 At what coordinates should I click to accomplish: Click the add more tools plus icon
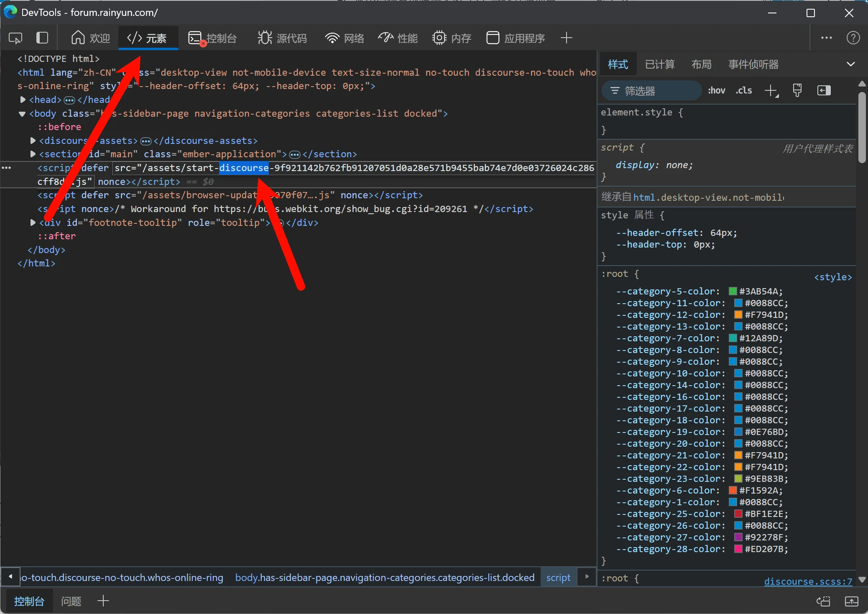tap(566, 38)
